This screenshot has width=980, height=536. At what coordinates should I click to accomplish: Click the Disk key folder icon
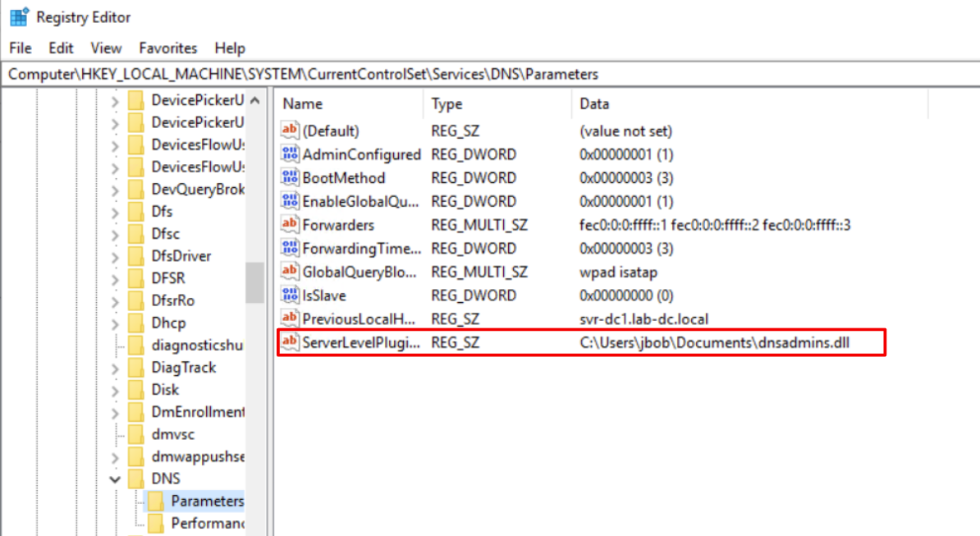click(136, 390)
